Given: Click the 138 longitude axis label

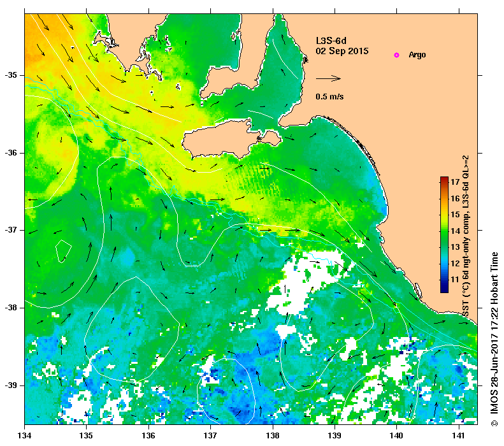Looking at the screenshot, I should pos(273,436).
